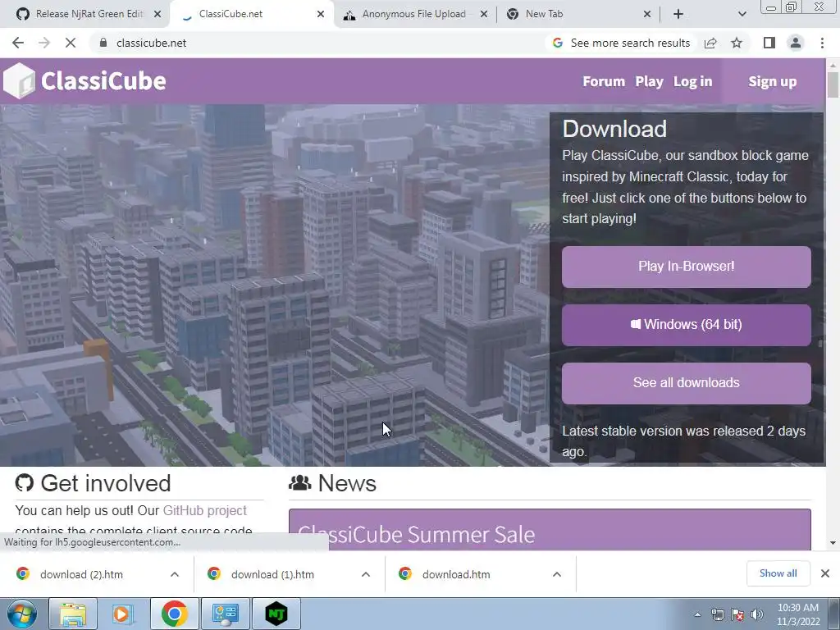Image resolution: width=840 pixels, height=630 pixels.
Task: Download Windows (64 bit) client
Action: [687, 325]
